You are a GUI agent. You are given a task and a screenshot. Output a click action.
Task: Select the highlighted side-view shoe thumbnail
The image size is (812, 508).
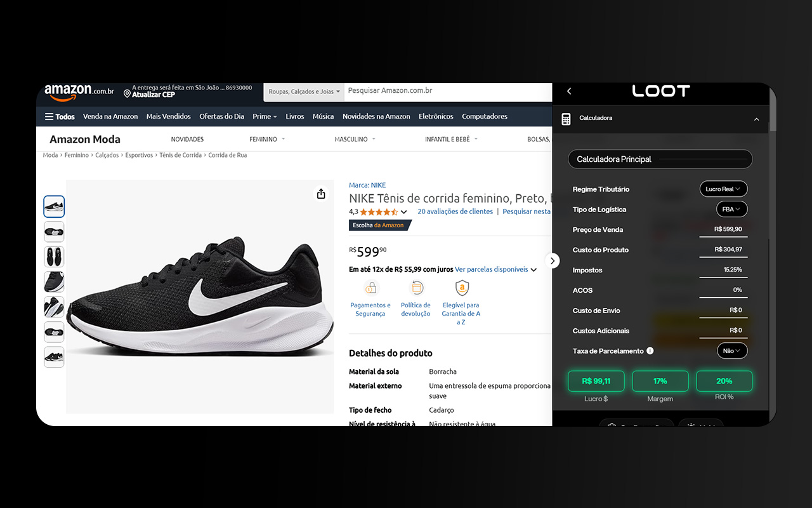coord(54,206)
